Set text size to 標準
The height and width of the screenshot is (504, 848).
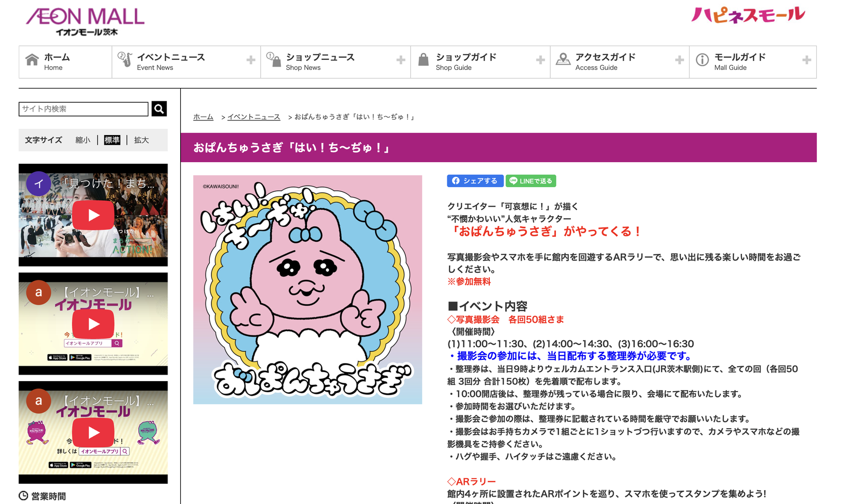coord(112,140)
